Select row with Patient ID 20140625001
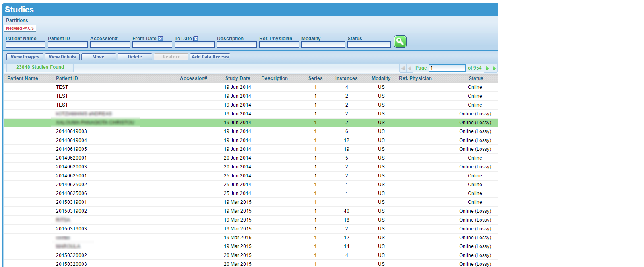Viewport: 644px width, 267px height. (251, 176)
